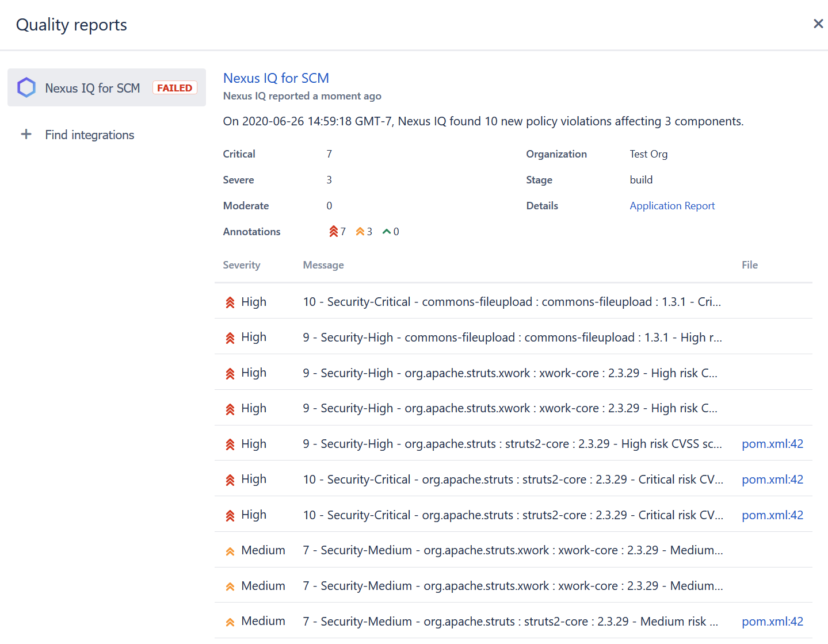828x644 pixels.
Task: Click the Annotations label
Action: 251,232
